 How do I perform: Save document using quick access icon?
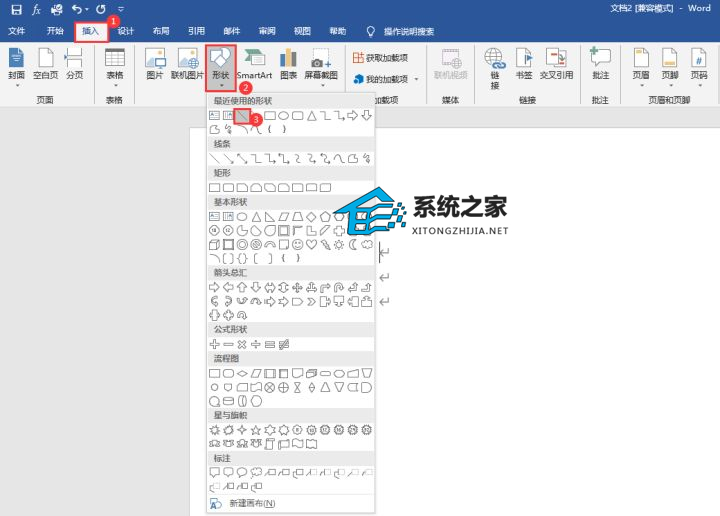coord(15,9)
